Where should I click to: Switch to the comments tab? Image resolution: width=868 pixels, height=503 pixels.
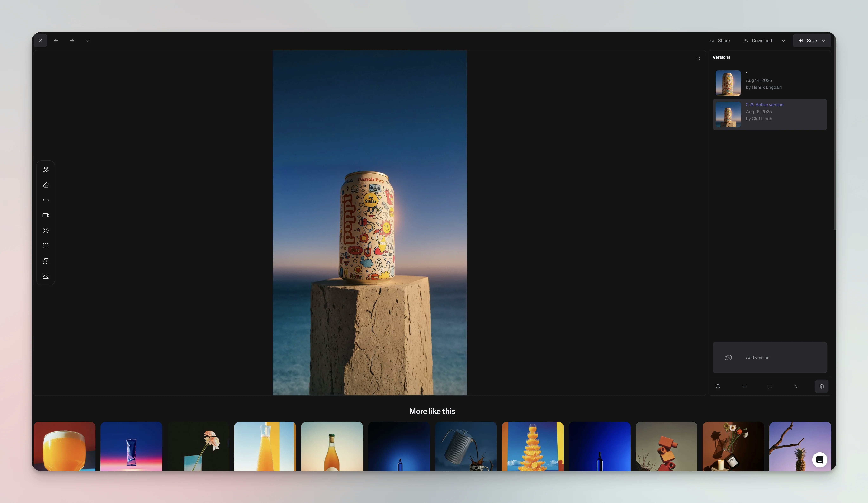[x=770, y=386]
